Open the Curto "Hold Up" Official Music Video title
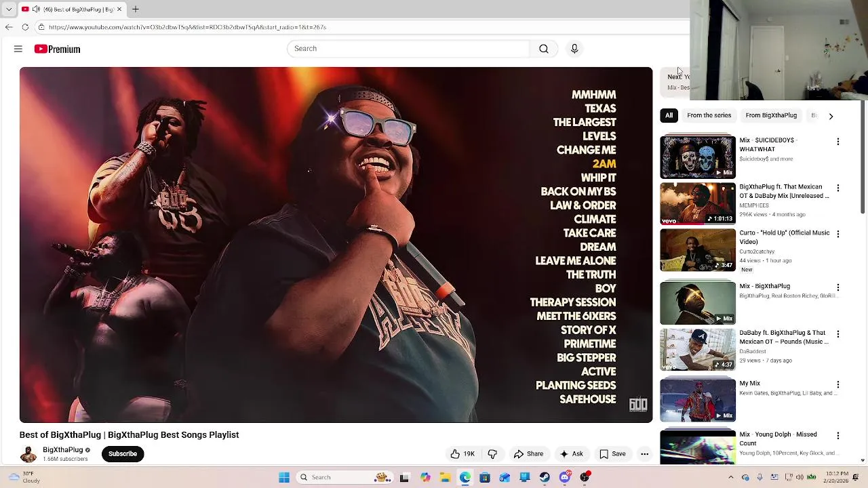This screenshot has height=488, width=868. (x=784, y=237)
